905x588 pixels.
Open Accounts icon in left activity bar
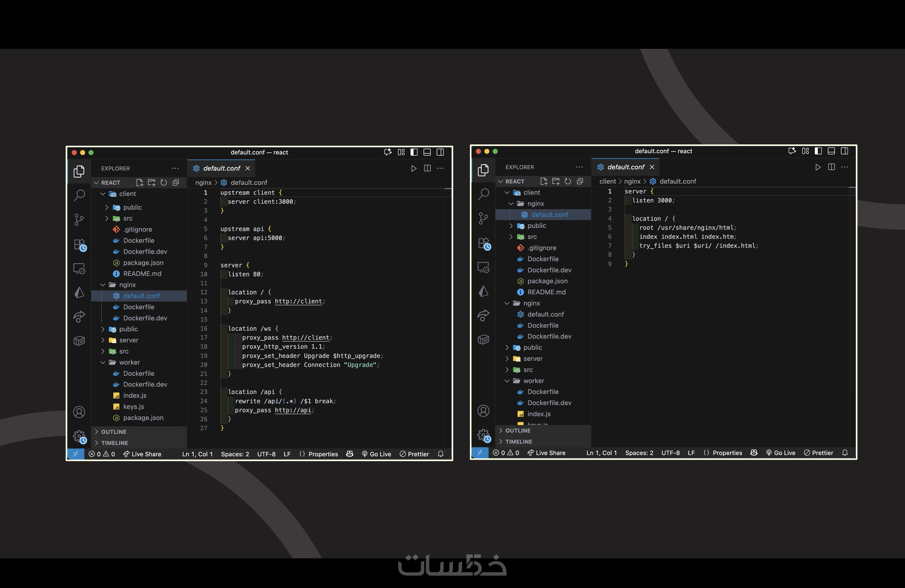click(x=79, y=412)
